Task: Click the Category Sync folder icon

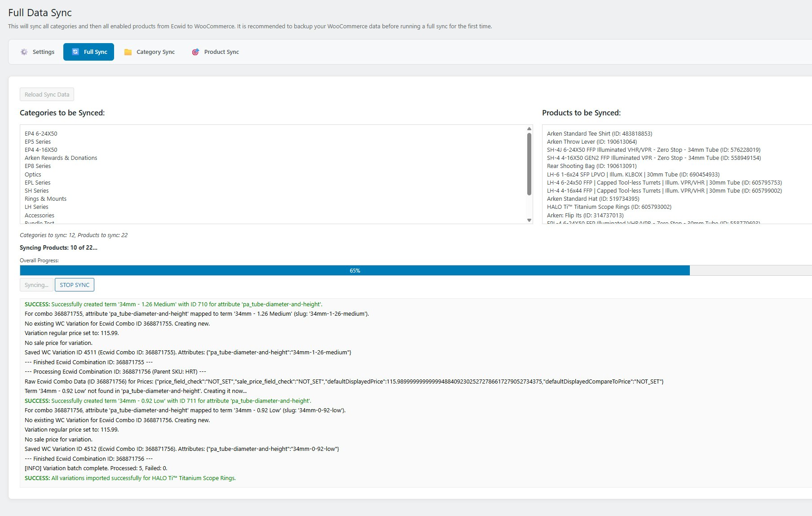Action: 128,52
